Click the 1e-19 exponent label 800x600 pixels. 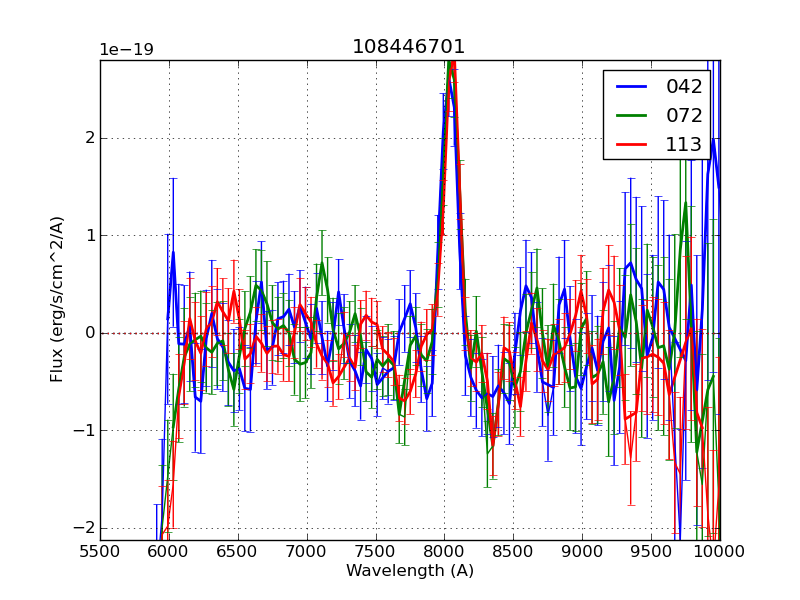coord(126,50)
